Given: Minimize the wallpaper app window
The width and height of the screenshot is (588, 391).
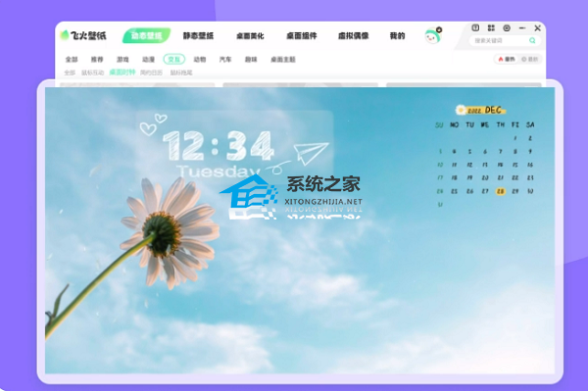Looking at the screenshot, I should [522, 28].
